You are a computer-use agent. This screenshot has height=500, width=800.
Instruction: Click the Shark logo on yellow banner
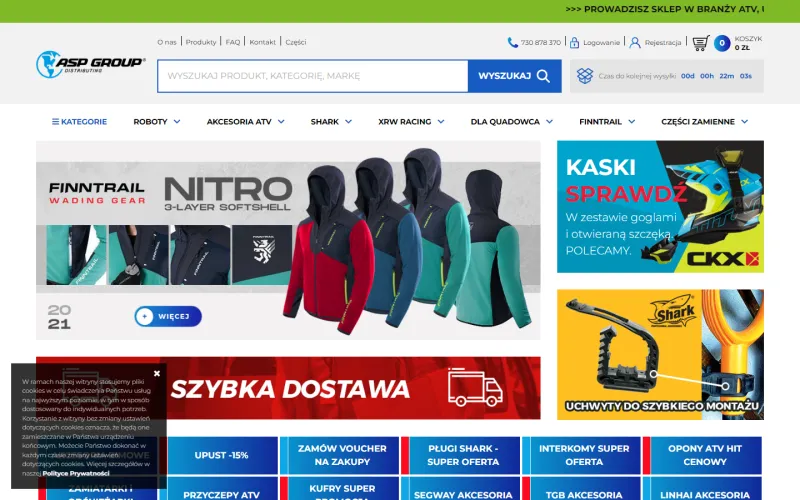tap(671, 311)
